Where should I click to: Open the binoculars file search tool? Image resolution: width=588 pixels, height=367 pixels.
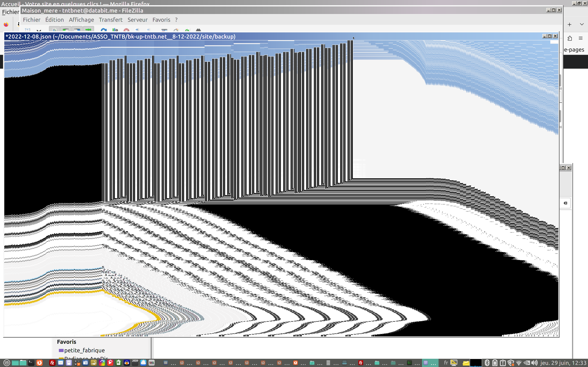(198, 30)
